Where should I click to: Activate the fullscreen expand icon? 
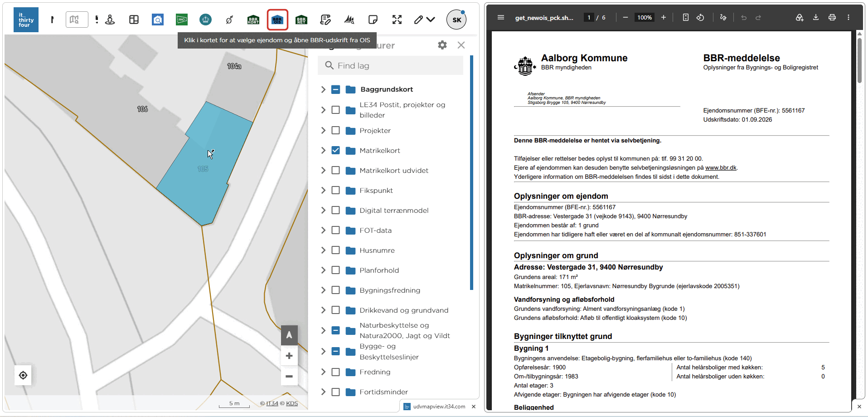pyautogui.click(x=397, y=20)
